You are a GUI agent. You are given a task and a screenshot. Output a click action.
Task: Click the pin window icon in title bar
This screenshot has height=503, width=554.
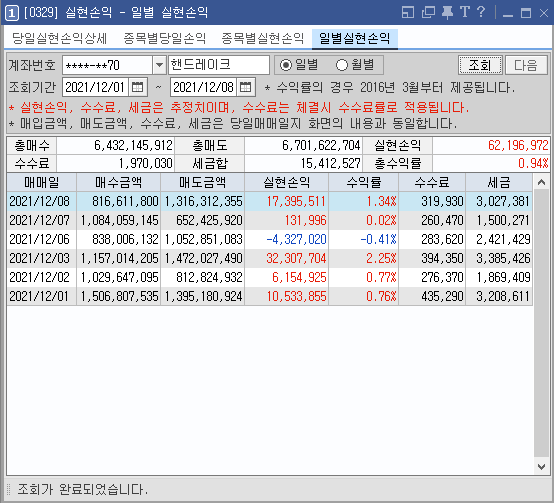(x=448, y=12)
